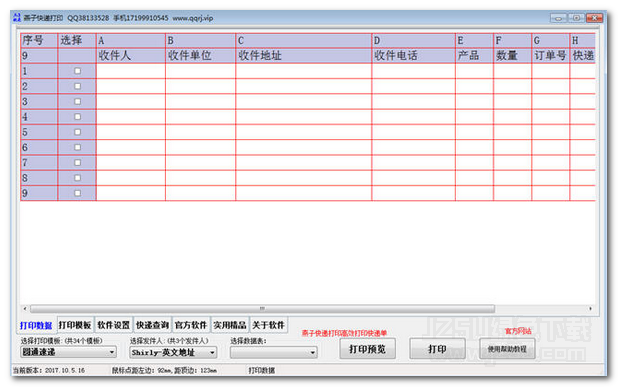
Task: Click the 打印 button
Action: click(x=437, y=349)
